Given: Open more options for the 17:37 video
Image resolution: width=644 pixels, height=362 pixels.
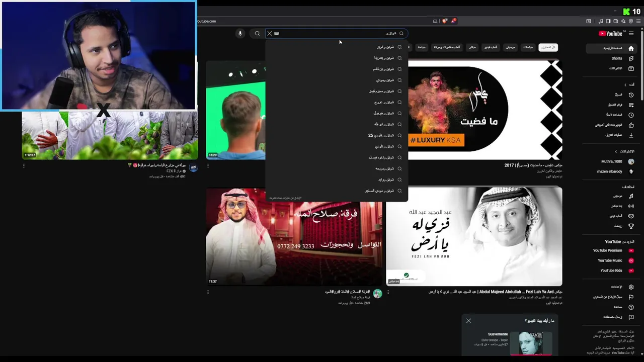Looking at the screenshot, I should point(208,292).
